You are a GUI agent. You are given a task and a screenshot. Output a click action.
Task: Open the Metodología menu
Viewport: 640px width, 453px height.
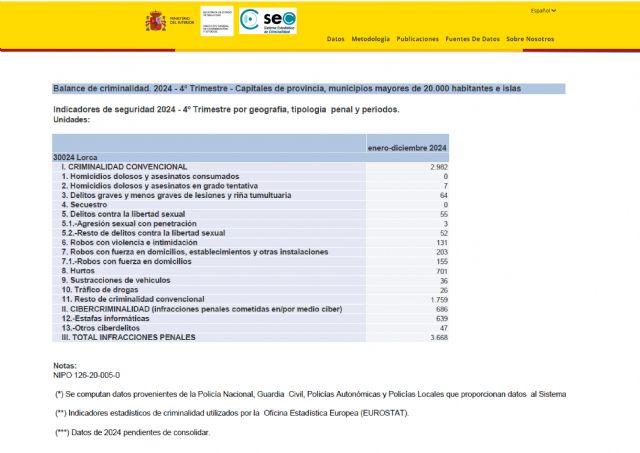(370, 39)
